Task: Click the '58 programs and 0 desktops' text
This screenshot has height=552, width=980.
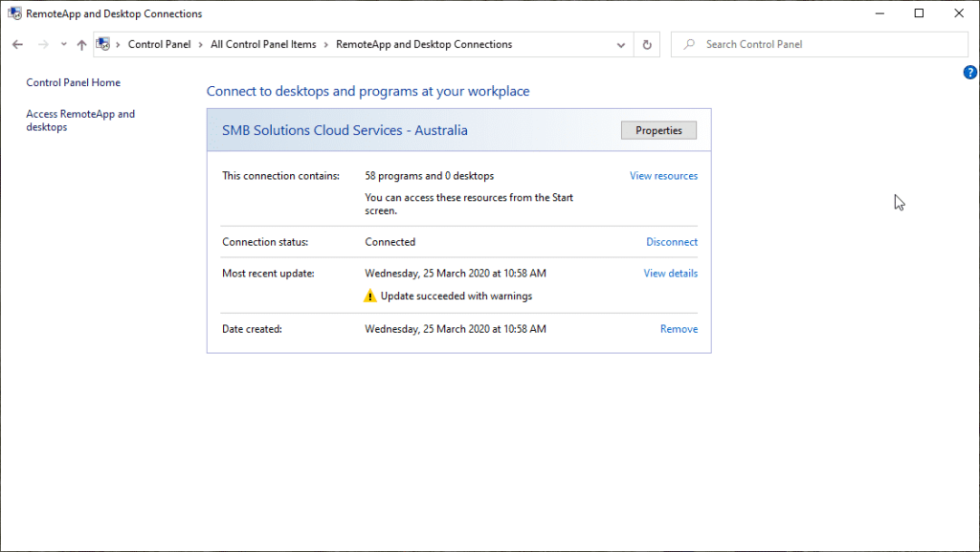Action: (x=430, y=176)
